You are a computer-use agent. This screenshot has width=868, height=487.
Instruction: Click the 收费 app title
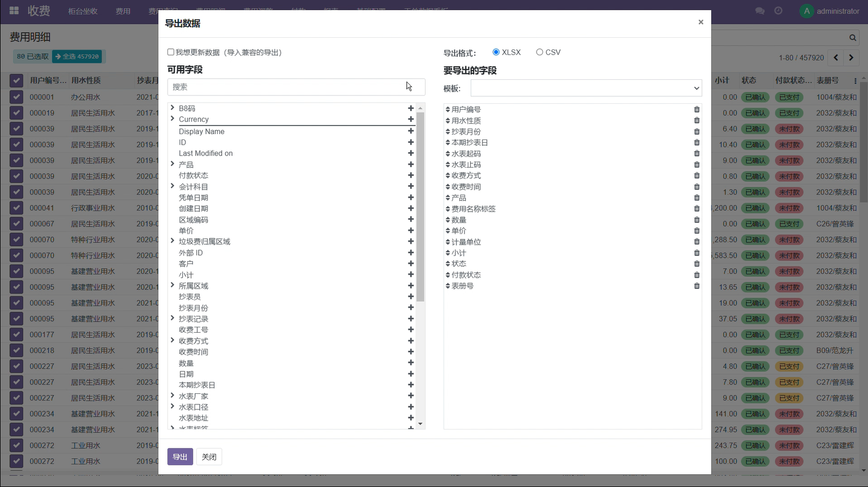[x=39, y=11]
